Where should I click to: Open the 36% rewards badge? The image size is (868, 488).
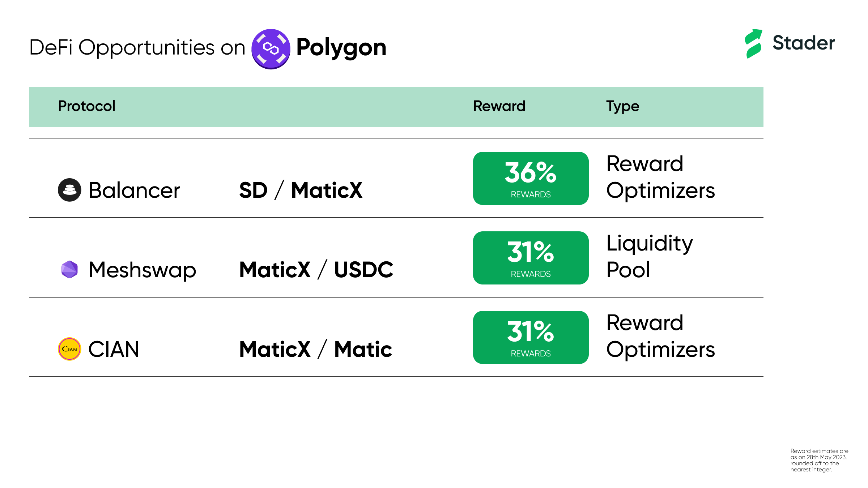pyautogui.click(x=531, y=178)
